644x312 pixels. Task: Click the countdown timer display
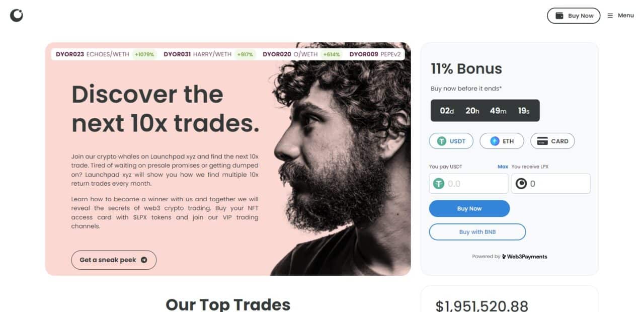tap(485, 111)
